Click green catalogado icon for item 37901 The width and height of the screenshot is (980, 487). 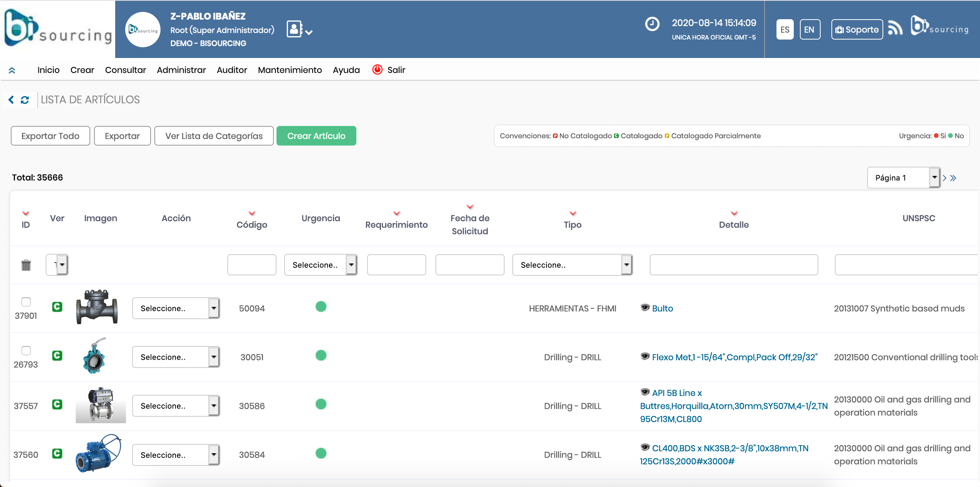[57, 307]
